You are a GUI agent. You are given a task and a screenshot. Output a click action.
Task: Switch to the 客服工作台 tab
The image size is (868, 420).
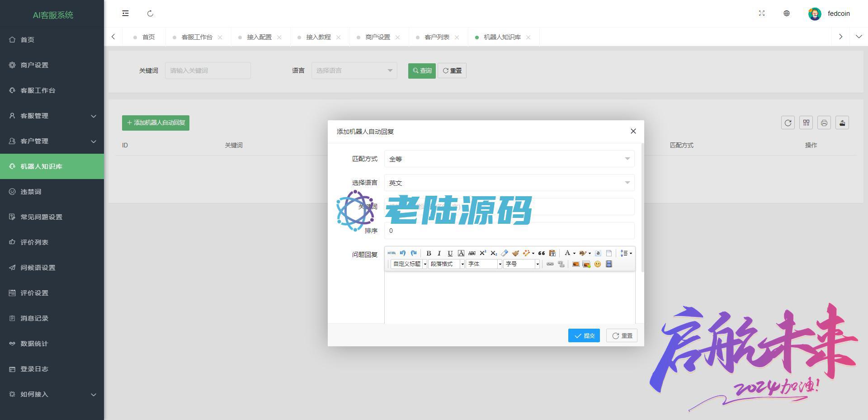pos(197,37)
